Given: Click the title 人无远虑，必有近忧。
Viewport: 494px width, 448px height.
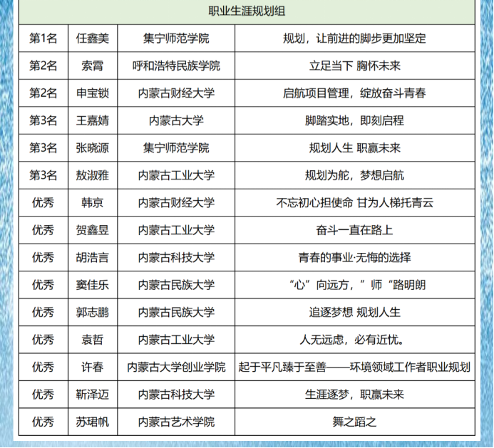Looking at the screenshot, I should [354, 340].
